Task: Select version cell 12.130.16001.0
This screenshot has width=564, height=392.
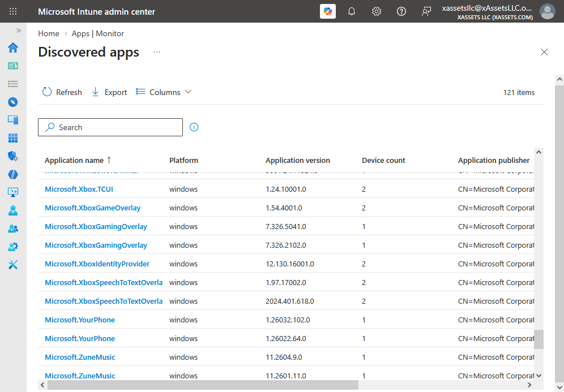Action: tap(289, 264)
